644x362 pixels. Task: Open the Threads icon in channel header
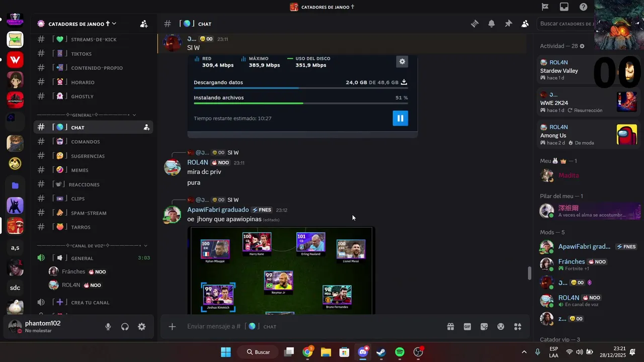(474, 24)
